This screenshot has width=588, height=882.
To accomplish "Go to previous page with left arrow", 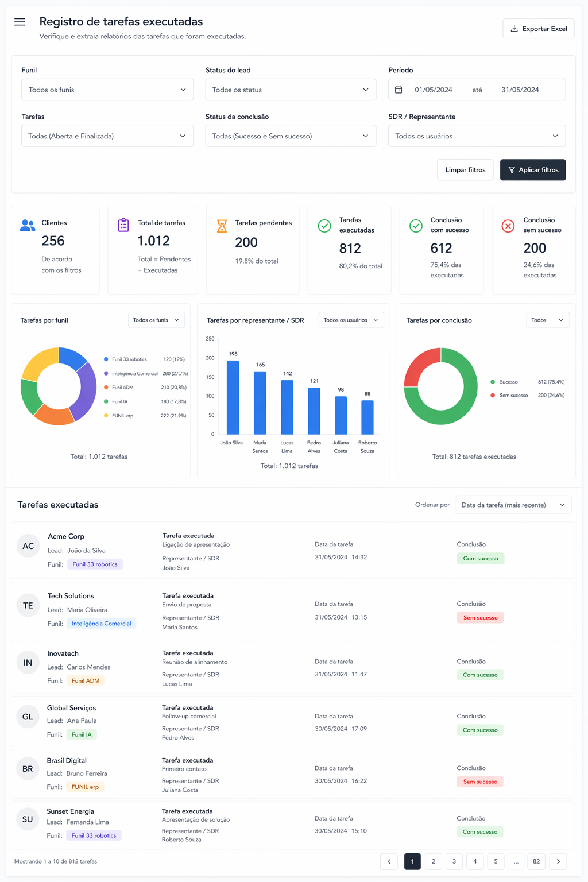I will tap(389, 861).
